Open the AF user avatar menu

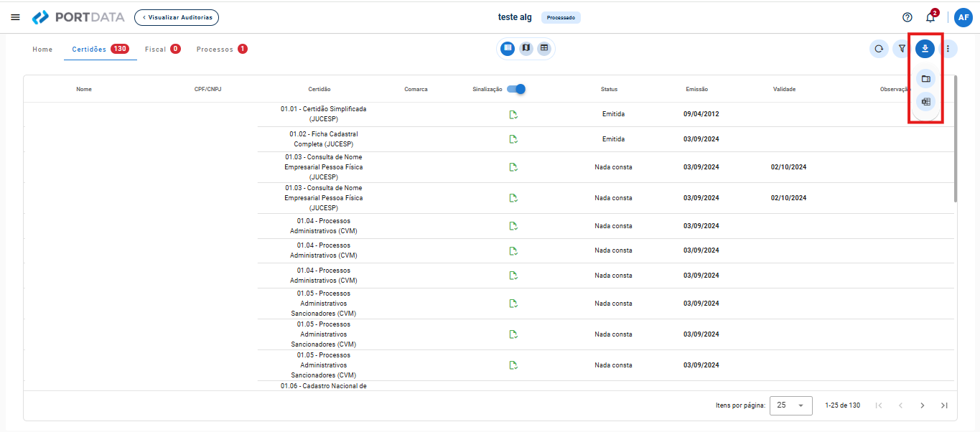click(963, 17)
